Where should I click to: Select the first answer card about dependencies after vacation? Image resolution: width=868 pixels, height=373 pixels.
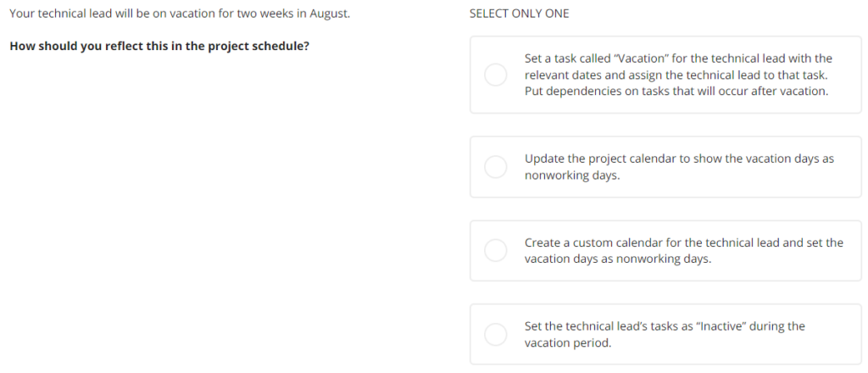(665, 75)
